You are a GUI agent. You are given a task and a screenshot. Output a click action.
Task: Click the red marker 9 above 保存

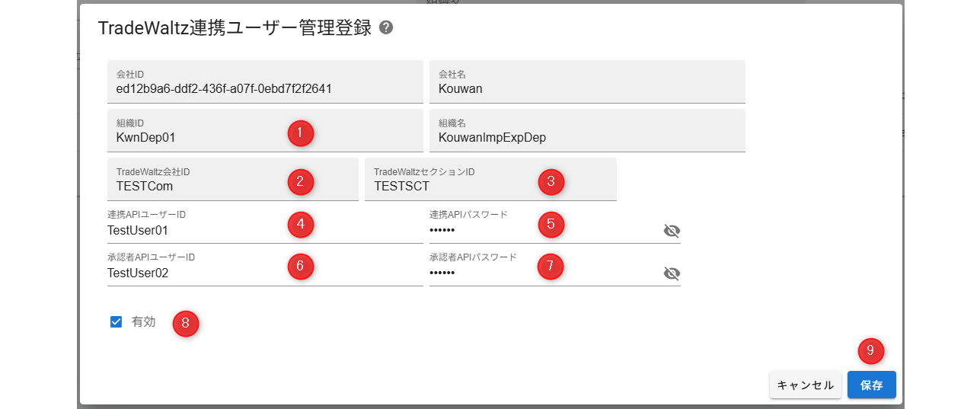tap(870, 350)
